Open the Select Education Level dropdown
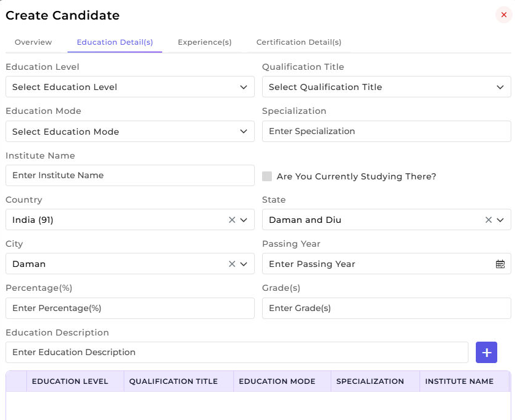The image size is (515, 420). pyautogui.click(x=130, y=87)
